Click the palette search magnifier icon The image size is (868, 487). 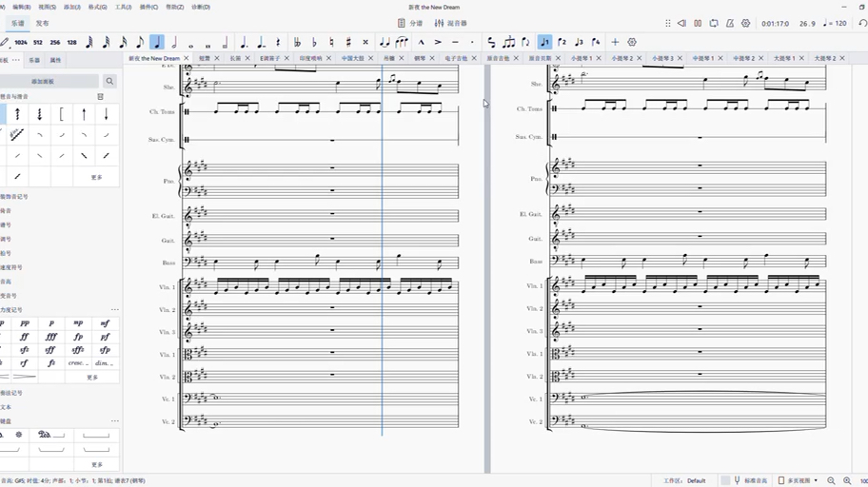point(109,82)
